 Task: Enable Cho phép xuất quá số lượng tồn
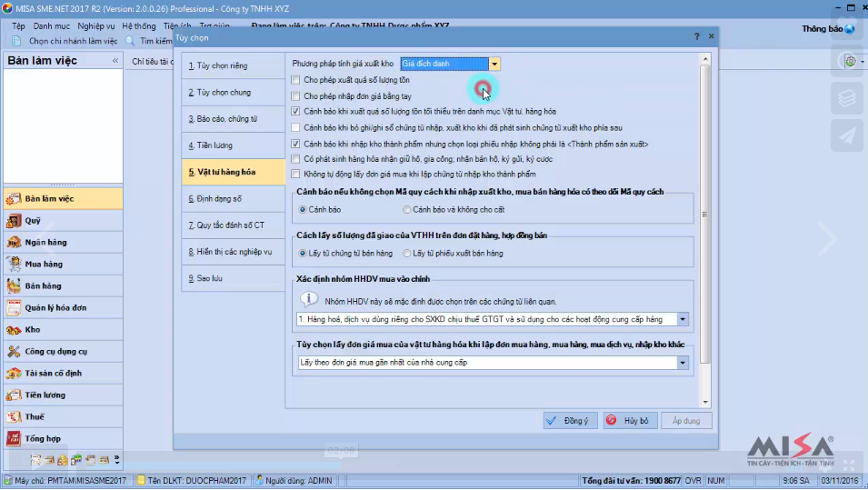(x=295, y=80)
